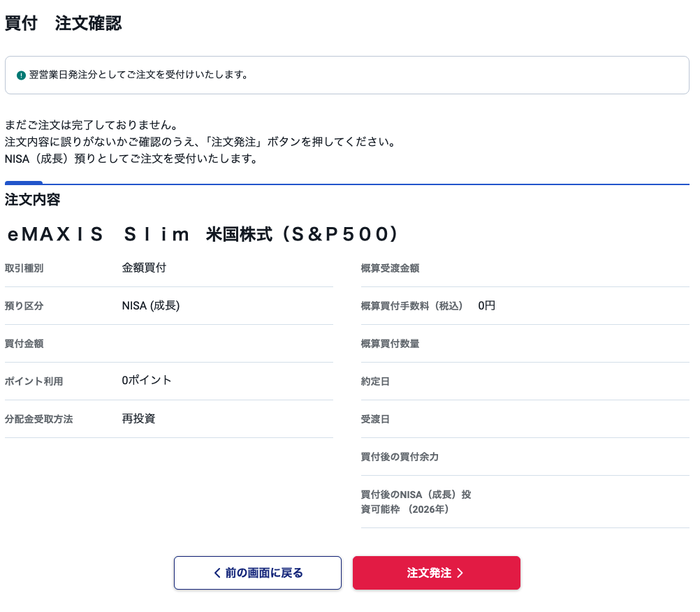Viewport: 700px width, 612px height.
Task: Click the 取引種別 label
Action: tap(24, 268)
